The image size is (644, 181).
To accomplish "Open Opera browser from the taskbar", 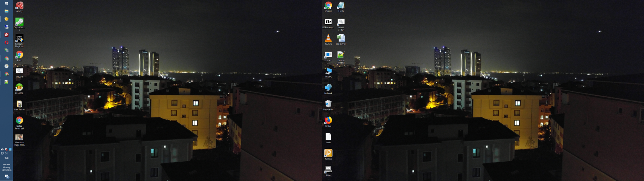I will [6, 42].
